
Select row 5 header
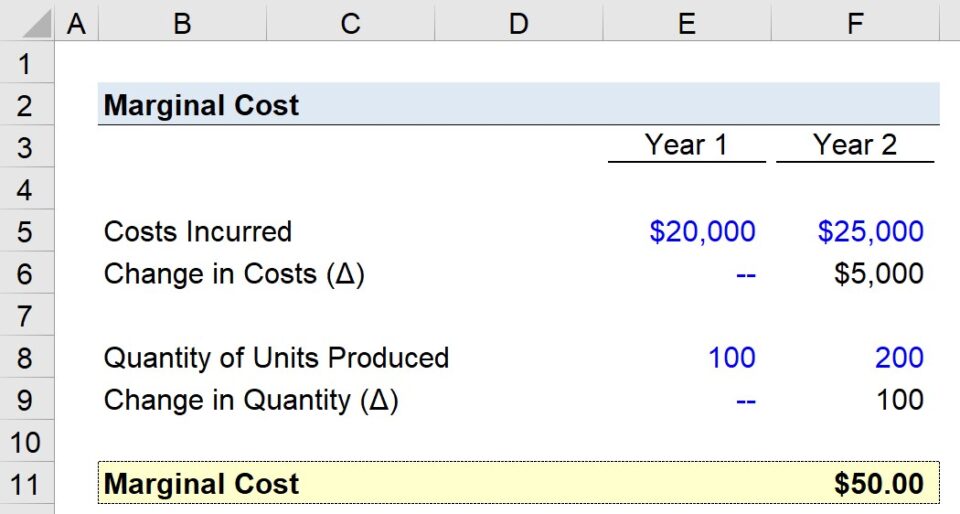(x=27, y=231)
